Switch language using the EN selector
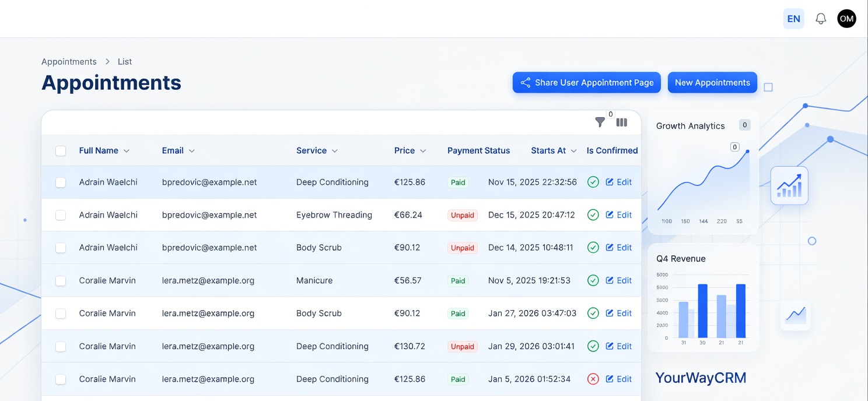The height and width of the screenshot is (401, 868). point(793,18)
